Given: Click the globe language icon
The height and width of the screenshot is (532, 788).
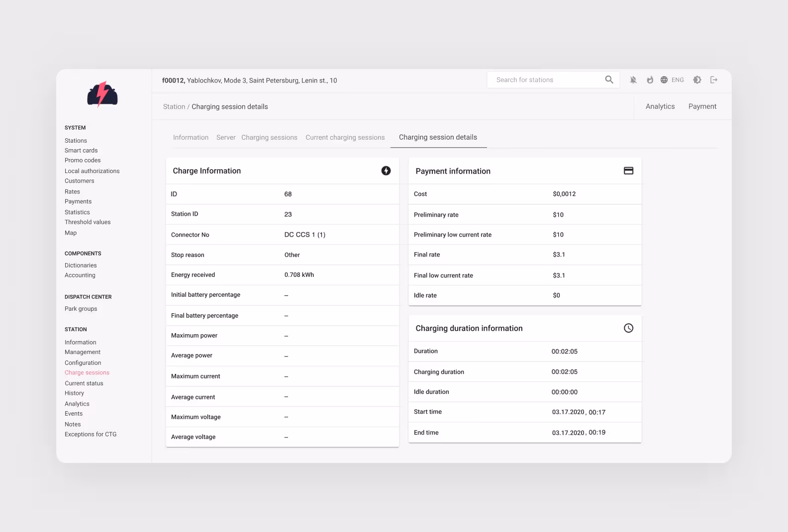Looking at the screenshot, I should click(664, 80).
